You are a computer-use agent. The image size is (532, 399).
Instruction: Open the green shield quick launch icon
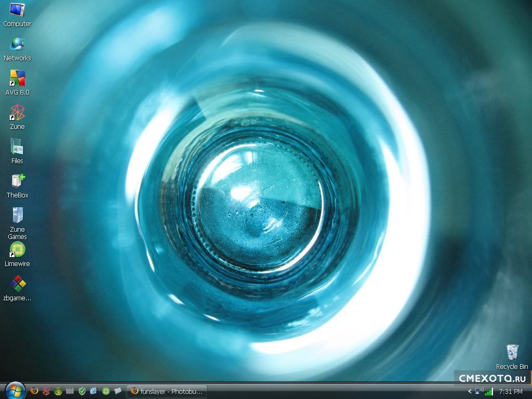coord(82,391)
